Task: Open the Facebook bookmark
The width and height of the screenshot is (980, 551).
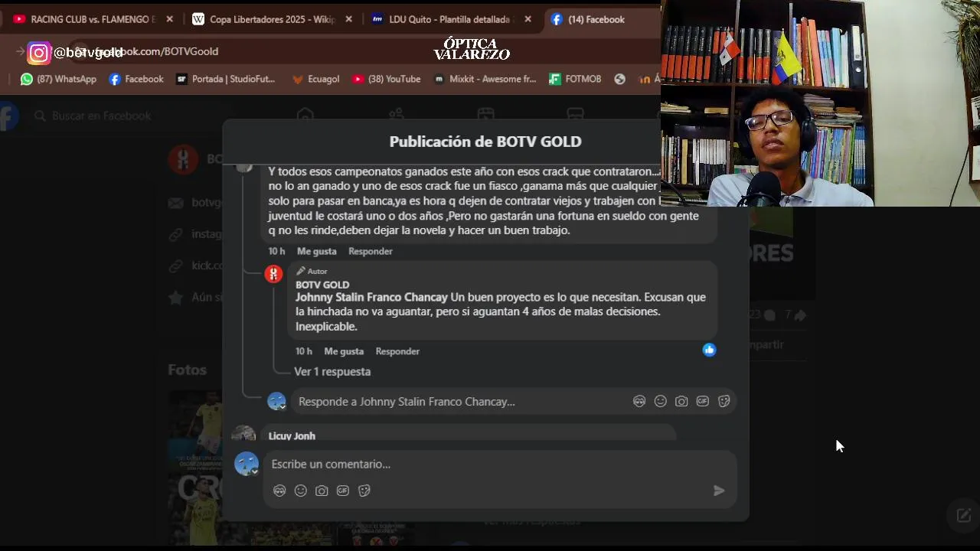Action: (x=136, y=79)
